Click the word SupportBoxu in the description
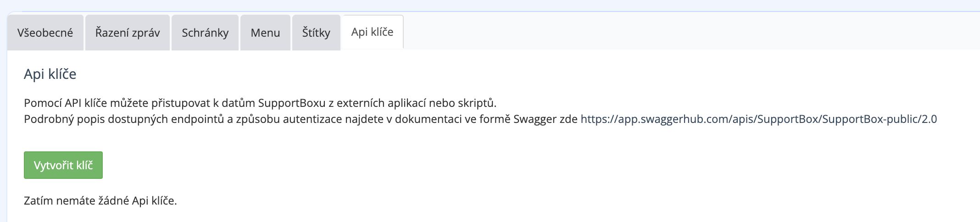 [292, 103]
